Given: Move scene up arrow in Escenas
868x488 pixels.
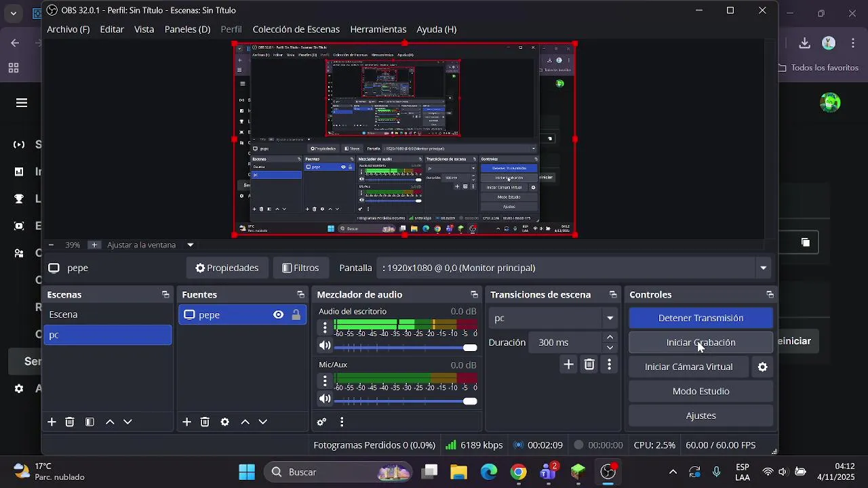Looking at the screenshot, I should (x=110, y=422).
